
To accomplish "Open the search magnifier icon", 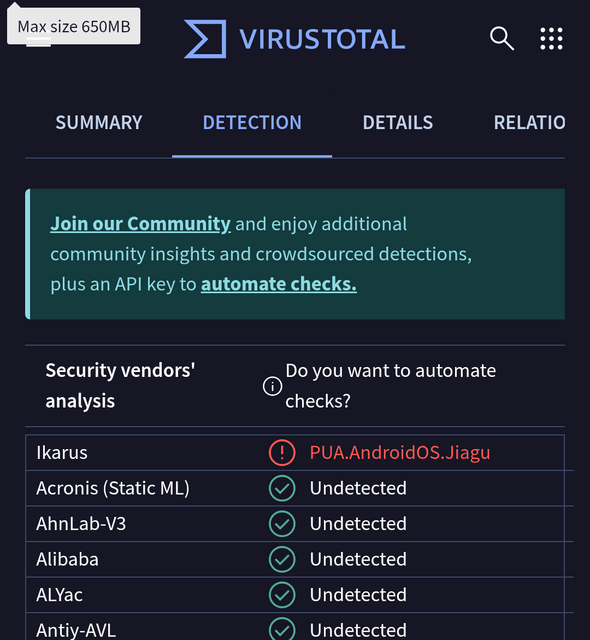I will click(x=501, y=38).
